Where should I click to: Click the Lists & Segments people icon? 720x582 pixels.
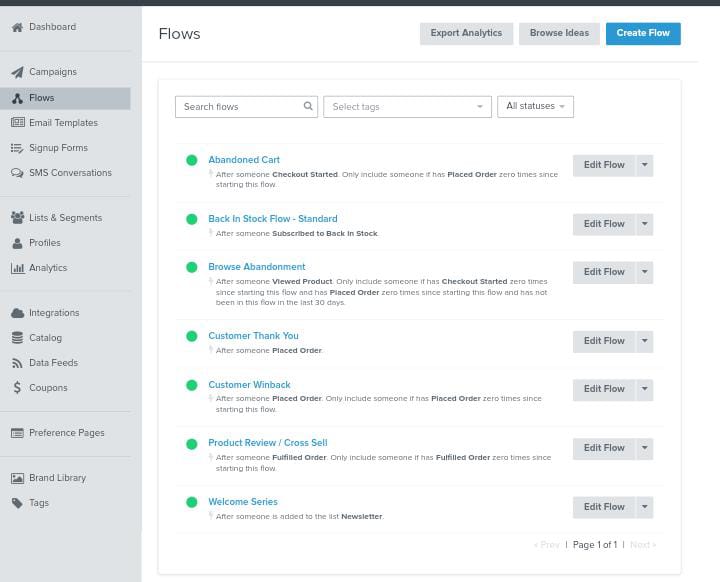(17, 217)
